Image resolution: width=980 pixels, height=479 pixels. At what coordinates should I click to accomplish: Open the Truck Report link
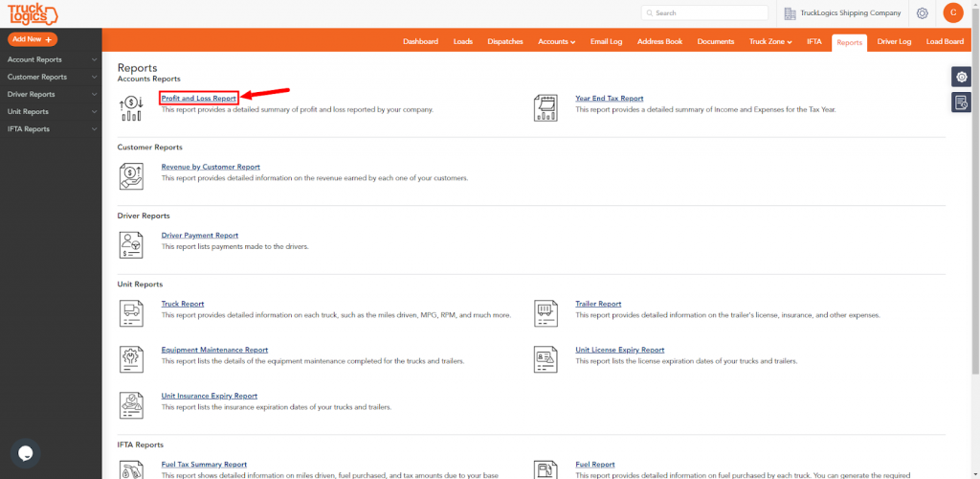coord(183,304)
